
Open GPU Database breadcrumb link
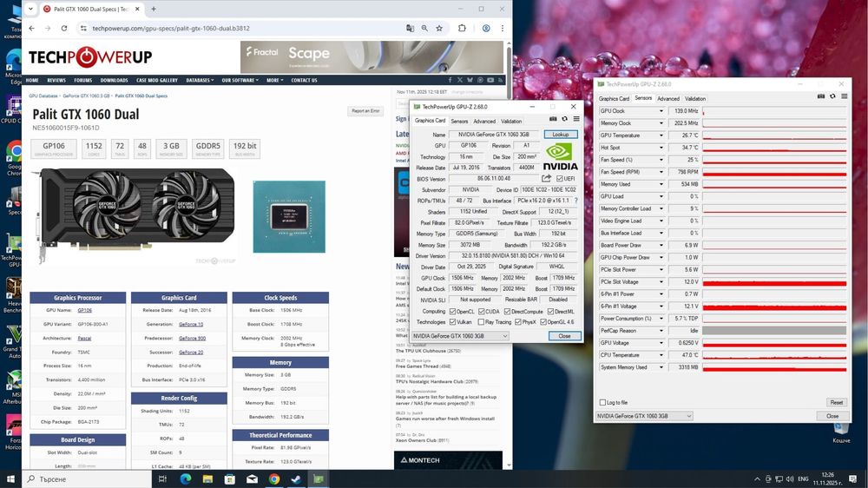point(43,96)
